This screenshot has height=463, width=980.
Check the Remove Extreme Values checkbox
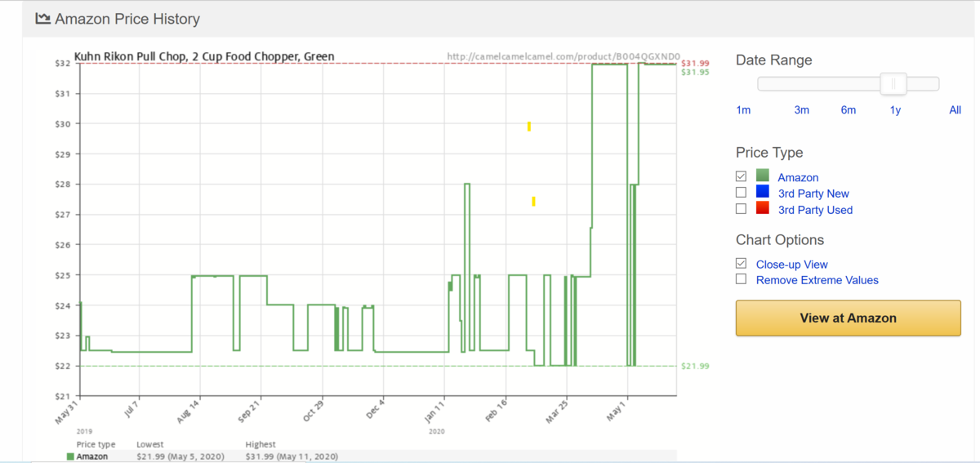tap(741, 279)
